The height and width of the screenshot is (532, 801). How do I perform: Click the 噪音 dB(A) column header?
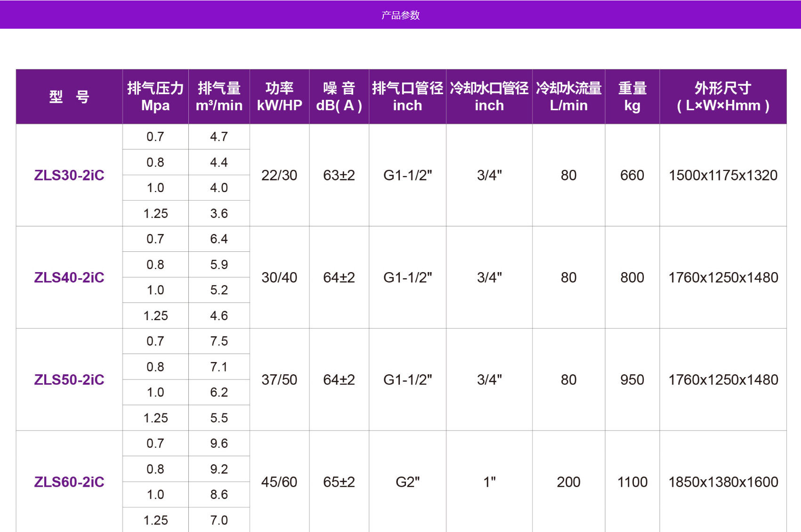tap(339, 97)
